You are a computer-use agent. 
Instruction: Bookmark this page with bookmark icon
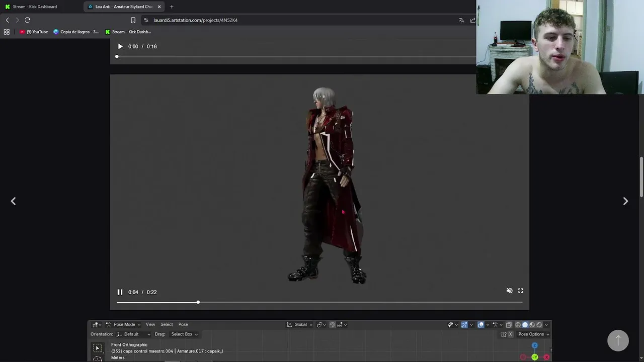[x=133, y=20]
